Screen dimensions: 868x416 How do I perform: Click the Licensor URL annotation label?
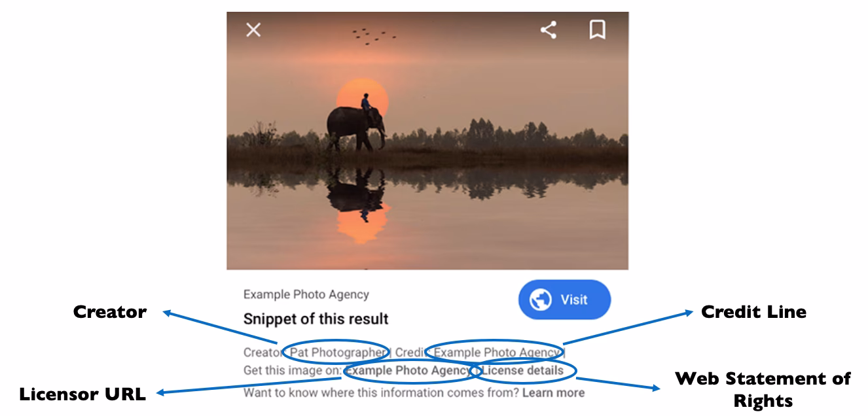click(82, 394)
